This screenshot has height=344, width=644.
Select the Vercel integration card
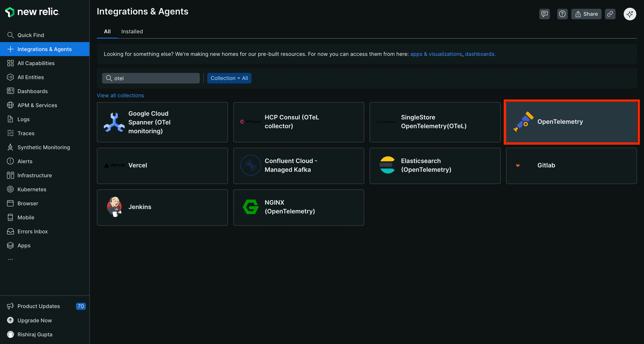pyautogui.click(x=162, y=166)
